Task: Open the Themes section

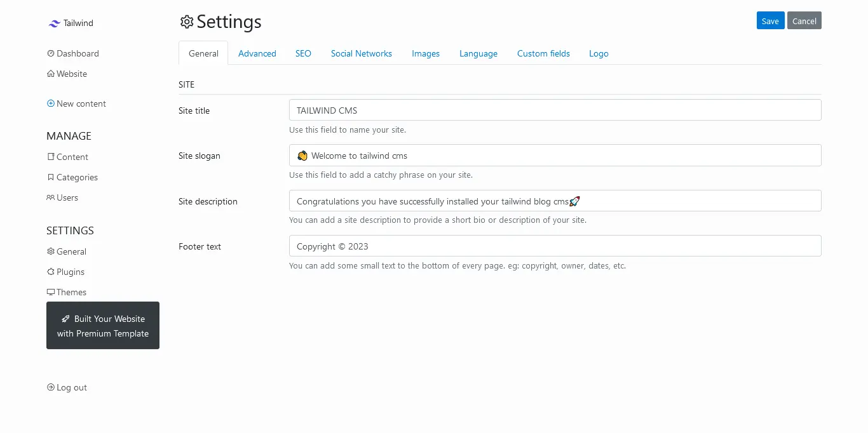Action: click(x=67, y=292)
